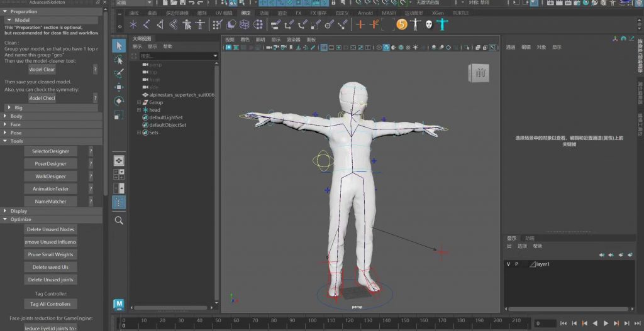
Task: Click the WalkDesigner button
Action: 50,176
